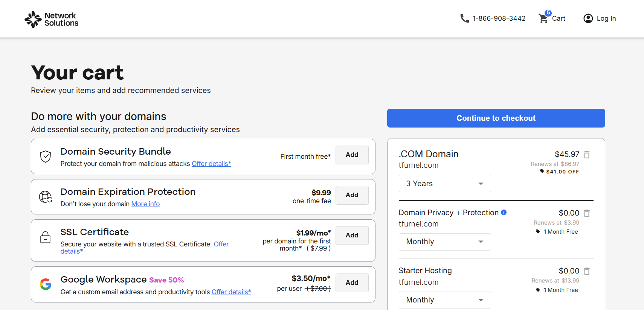Viewport: 644px width, 310px height.
Task: Click the .COM Domain price $45.97
Action: (x=567, y=154)
